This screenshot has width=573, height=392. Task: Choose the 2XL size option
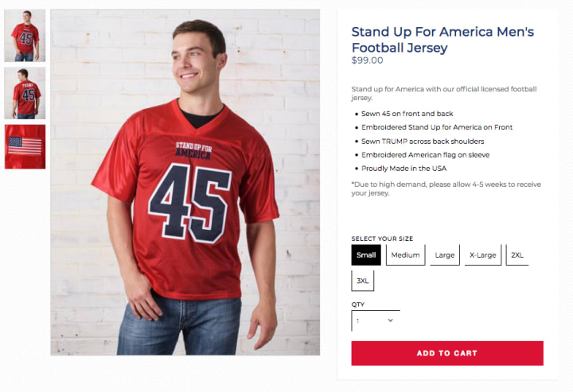(517, 254)
